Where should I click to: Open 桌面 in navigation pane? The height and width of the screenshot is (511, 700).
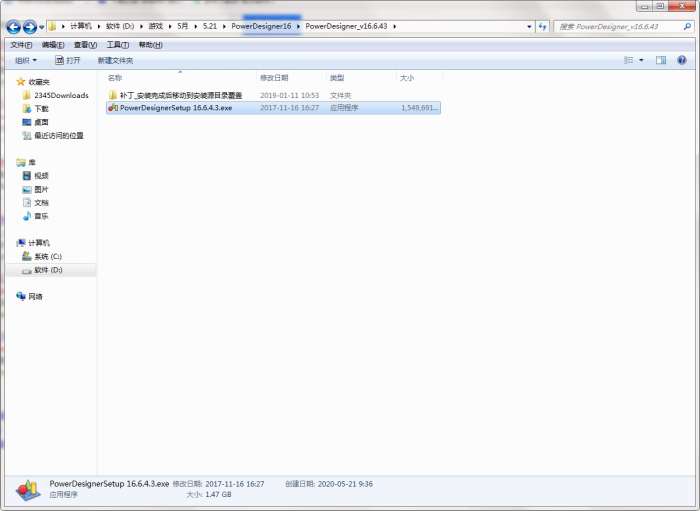coord(42,122)
